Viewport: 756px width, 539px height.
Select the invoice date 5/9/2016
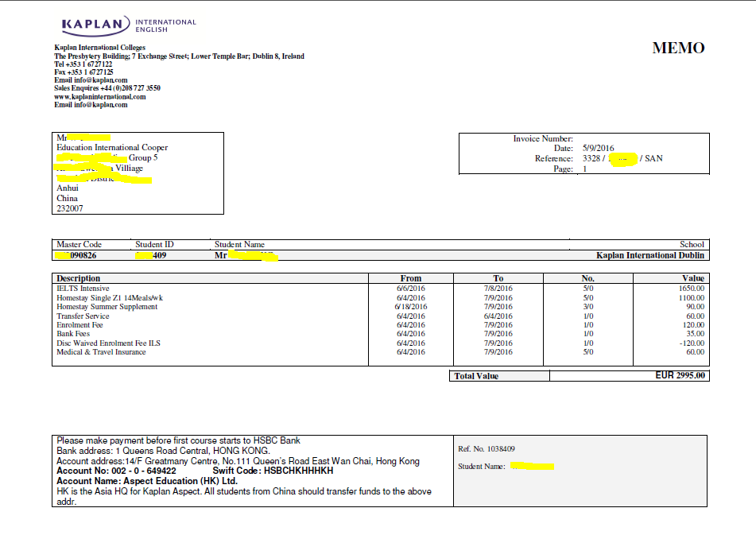598,149
